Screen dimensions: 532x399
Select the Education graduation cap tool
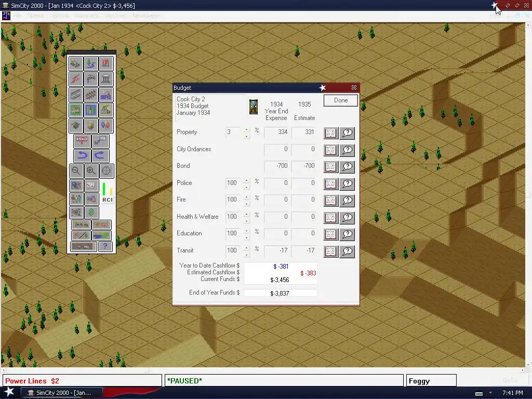pos(76,126)
